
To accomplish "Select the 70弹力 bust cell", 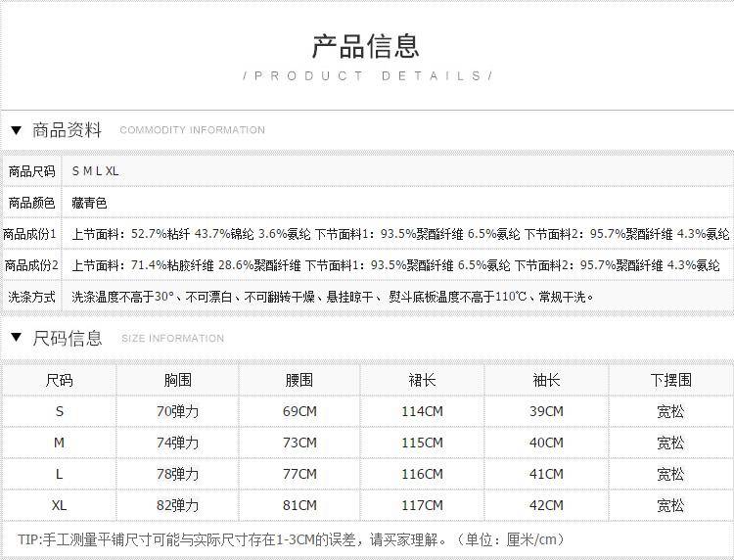I will click(177, 411).
